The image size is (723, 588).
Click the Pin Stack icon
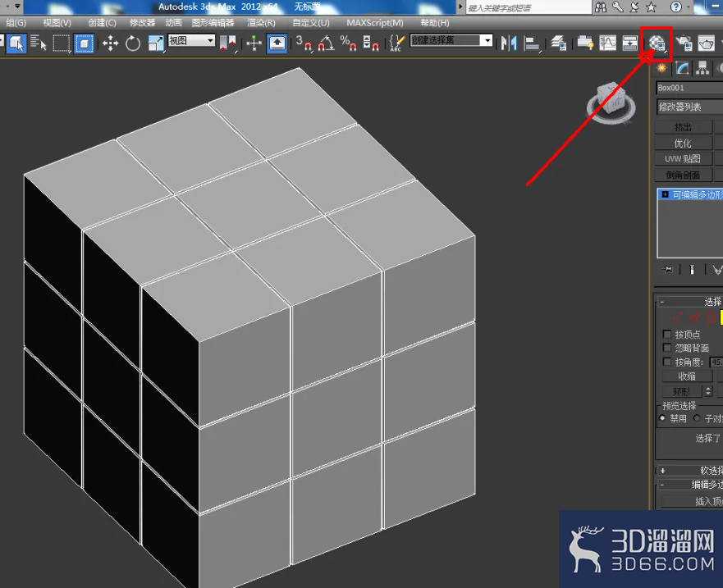[668, 270]
